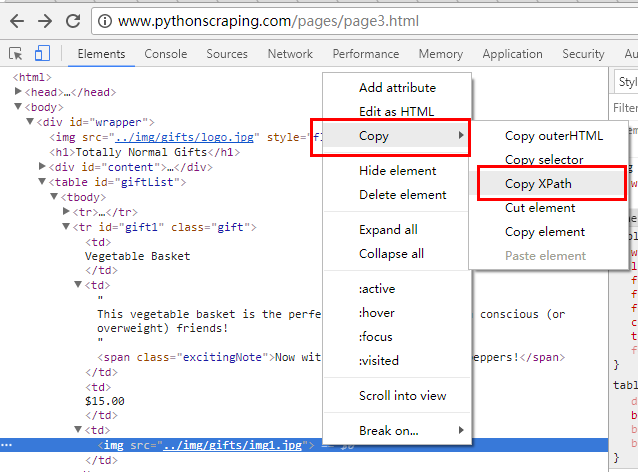The image size is (638, 472).
Task: Select the span class excitingNote line
Action: (209, 357)
